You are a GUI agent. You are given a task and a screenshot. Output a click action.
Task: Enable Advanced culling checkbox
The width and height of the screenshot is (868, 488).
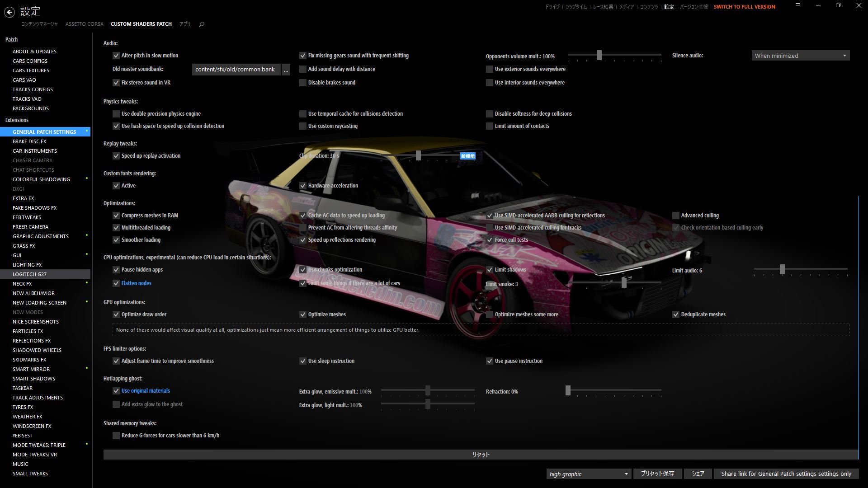[x=676, y=216]
